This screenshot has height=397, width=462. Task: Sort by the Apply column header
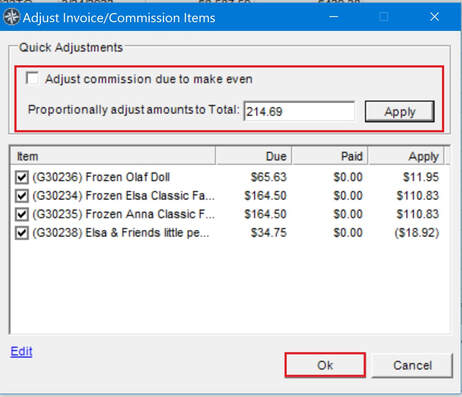point(406,156)
